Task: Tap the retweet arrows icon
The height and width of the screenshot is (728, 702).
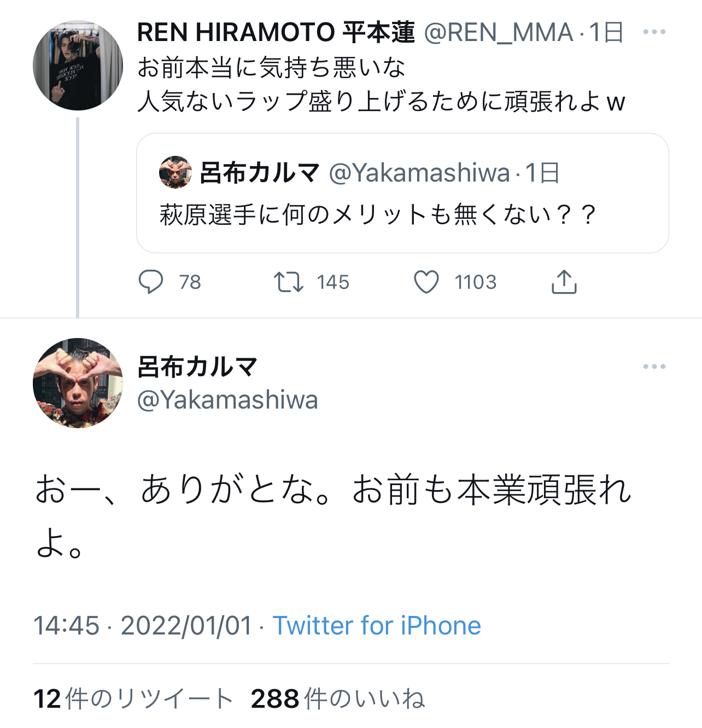Action: click(x=288, y=282)
